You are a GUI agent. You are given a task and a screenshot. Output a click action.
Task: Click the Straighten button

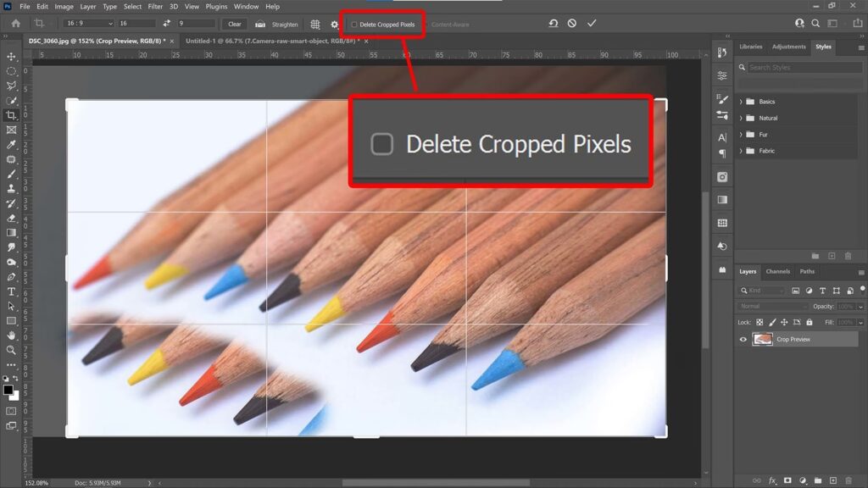(277, 25)
